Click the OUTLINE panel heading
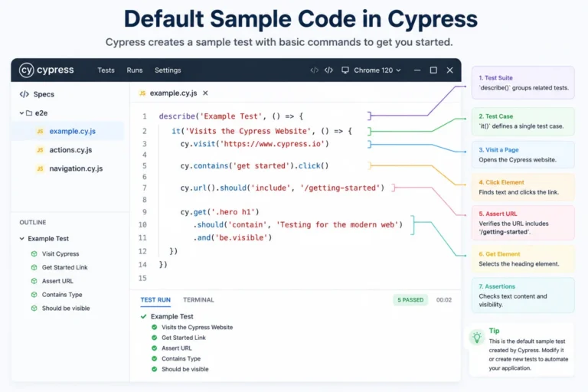Viewport: 588px width, 392px height. pyautogui.click(x=33, y=223)
